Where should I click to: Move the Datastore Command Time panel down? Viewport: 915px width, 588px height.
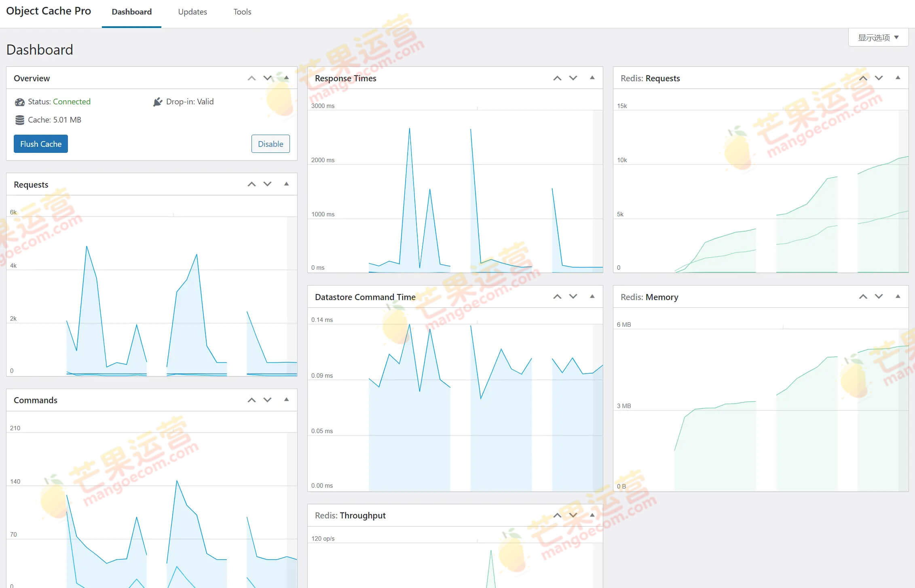click(x=573, y=296)
